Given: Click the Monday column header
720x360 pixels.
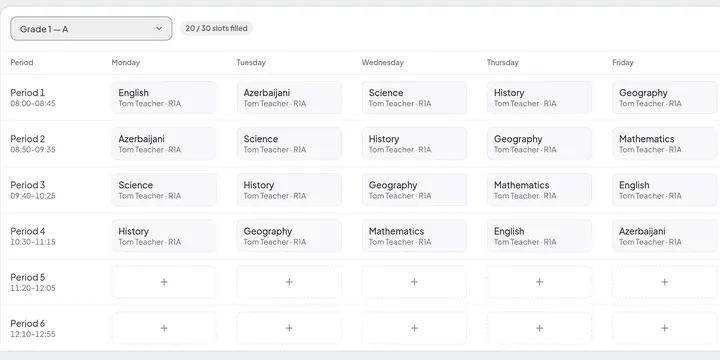Looking at the screenshot, I should click(126, 62).
